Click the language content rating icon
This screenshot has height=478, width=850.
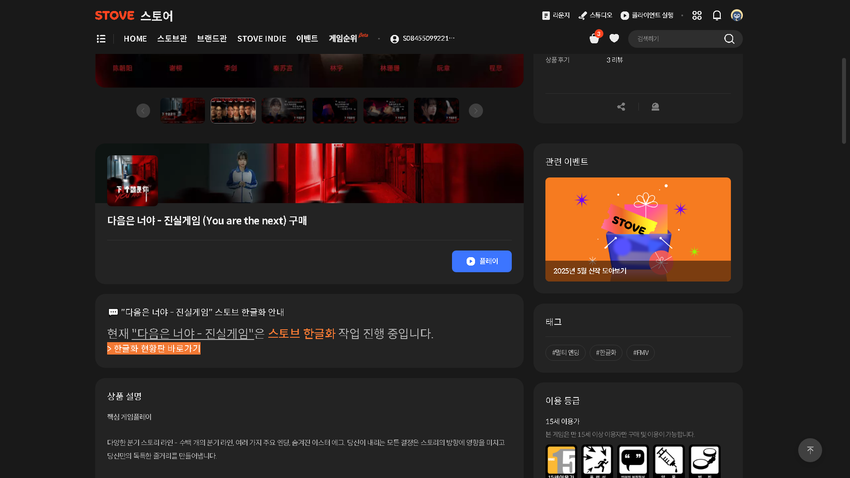[633, 461]
